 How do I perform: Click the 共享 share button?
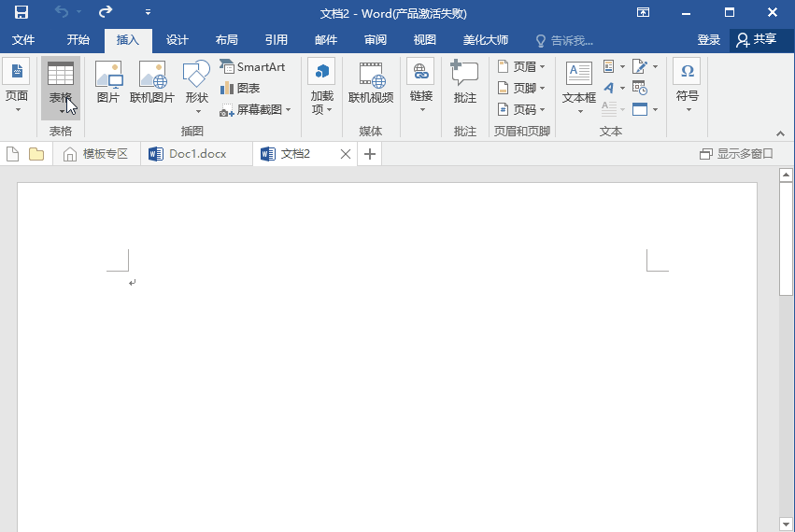(756, 40)
